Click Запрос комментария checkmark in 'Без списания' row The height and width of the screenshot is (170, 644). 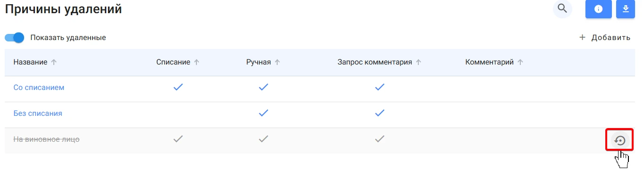(380, 113)
